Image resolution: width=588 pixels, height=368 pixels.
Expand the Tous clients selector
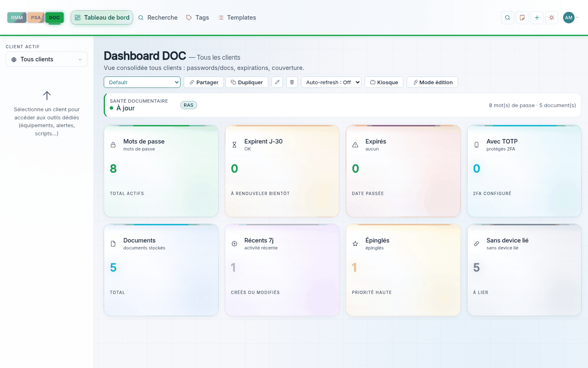pos(47,59)
